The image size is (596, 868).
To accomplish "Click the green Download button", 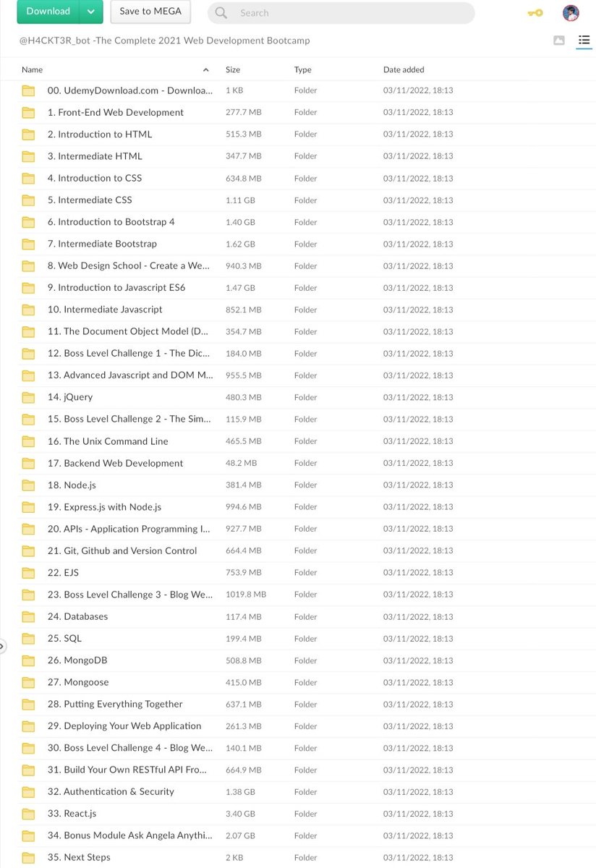I will point(48,12).
